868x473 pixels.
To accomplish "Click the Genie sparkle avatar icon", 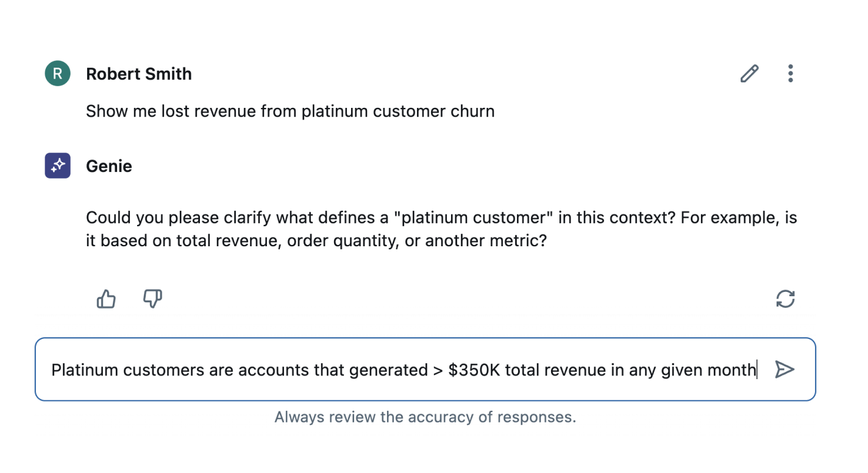I will click(x=58, y=166).
